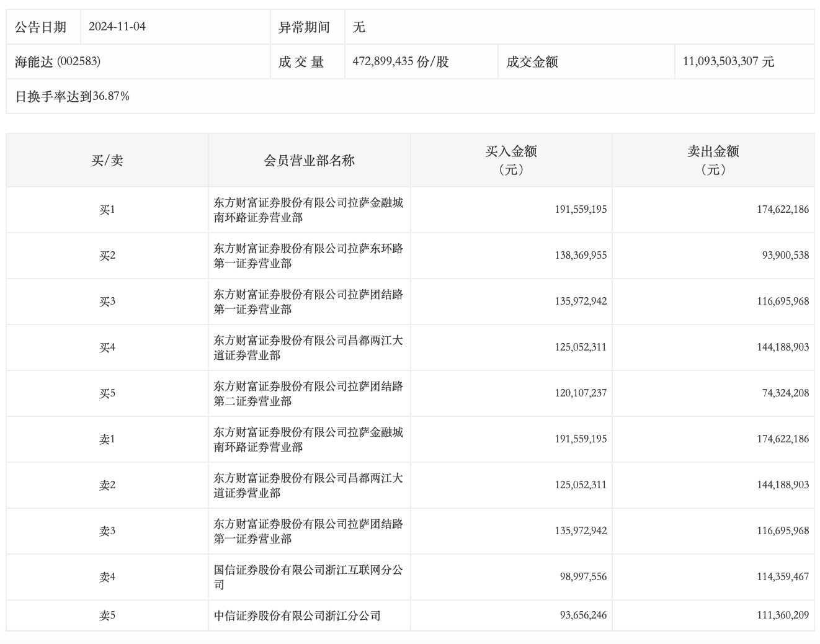Click the 会员营业部名称 column header
The width and height of the screenshot is (820, 644).
tap(310, 160)
